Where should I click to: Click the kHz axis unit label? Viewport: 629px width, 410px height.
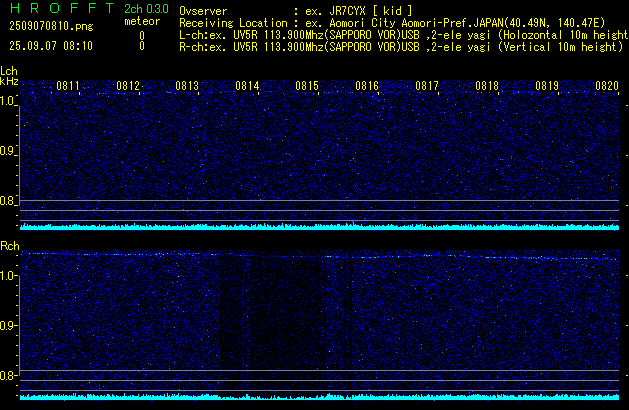click(9, 81)
